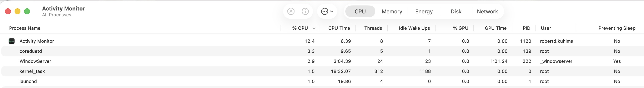This screenshot has width=644, height=88.
Task: Click the Activity Monitor app icon in list
Action: 11,41
